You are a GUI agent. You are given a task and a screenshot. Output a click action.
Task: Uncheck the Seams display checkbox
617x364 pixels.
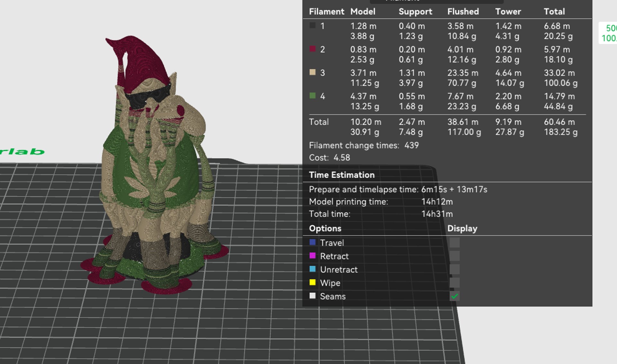tap(454, 296)
